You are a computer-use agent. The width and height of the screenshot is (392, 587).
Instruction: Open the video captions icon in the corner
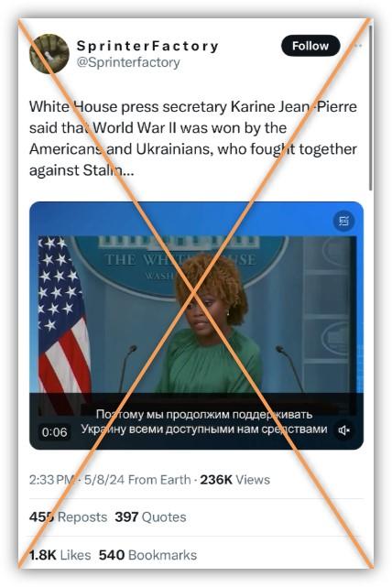pyautogui.click(x=343, y=221)
